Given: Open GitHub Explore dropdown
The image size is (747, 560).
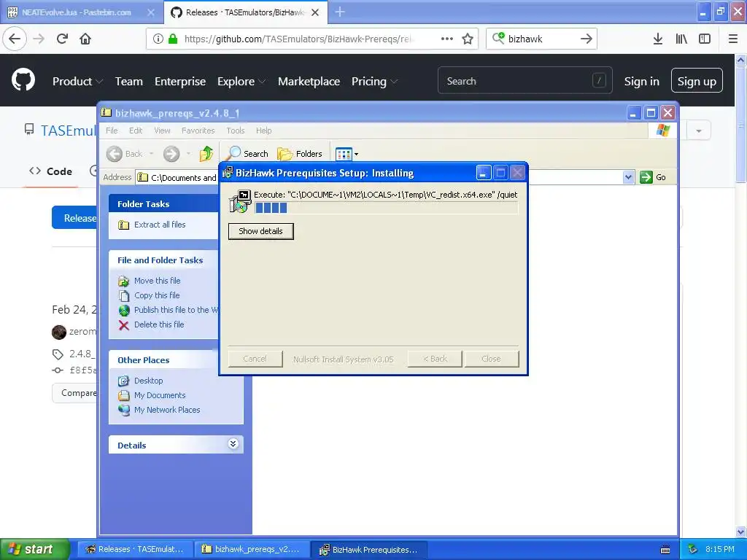Looking at the screenshot, I should pyautogui.click(x=241, y=82).
